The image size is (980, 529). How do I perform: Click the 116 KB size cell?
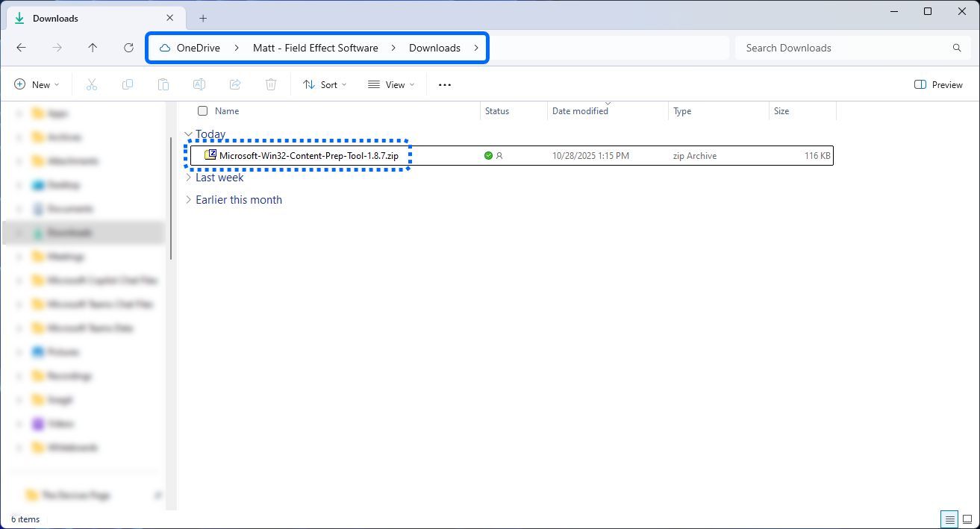[x=817, y=156]
